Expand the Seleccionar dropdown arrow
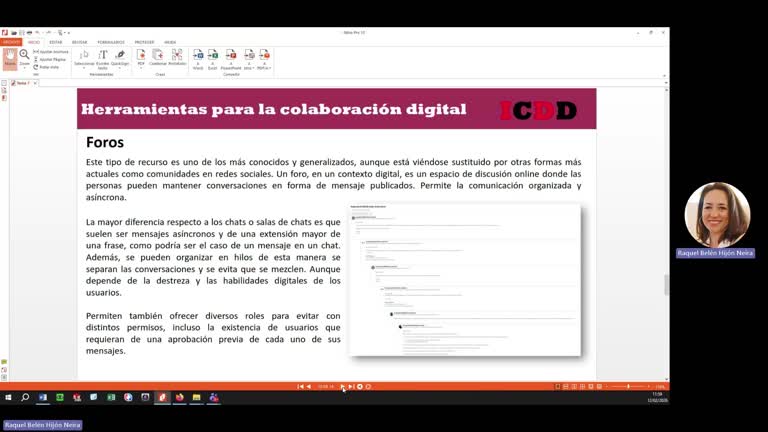Viewport: 768px width, 432px height. point(84,68)
